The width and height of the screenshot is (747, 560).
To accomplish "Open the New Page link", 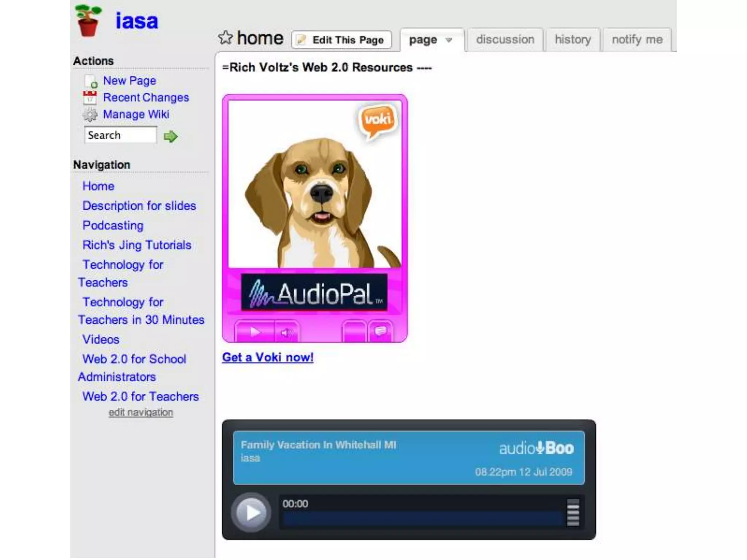I will tap(129, 80).
